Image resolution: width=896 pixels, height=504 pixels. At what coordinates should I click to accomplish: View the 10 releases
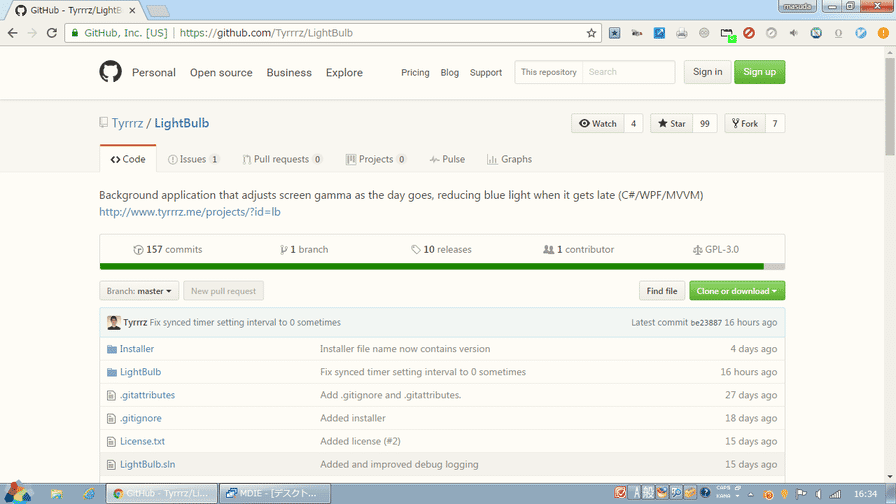(x=441, y=250)
